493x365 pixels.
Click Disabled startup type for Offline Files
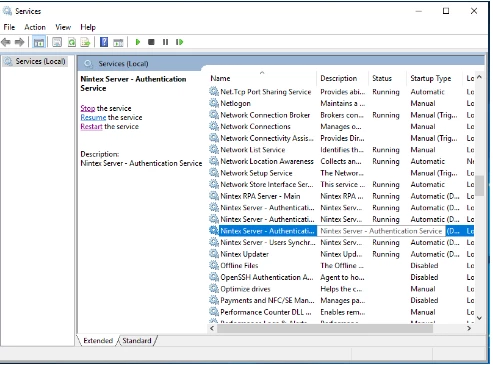click(424, 266)
